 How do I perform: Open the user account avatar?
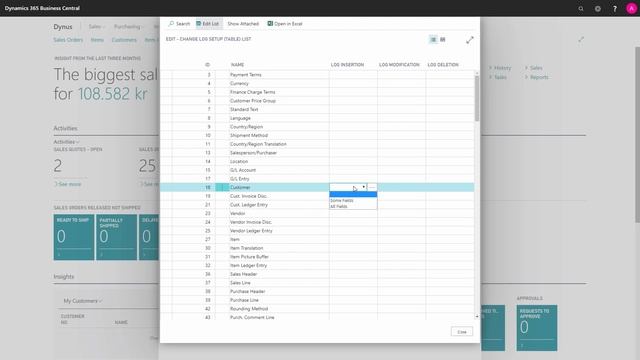tap(631, 9)
